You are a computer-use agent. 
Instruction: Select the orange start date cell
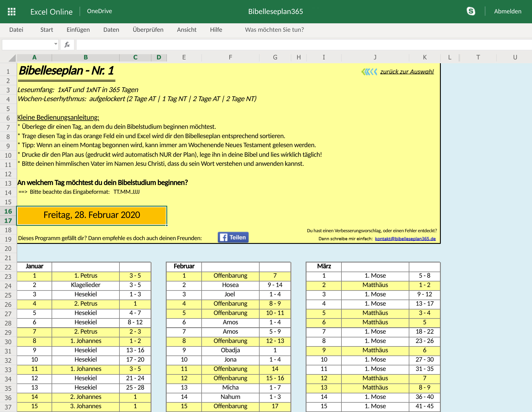[x=92, y=215]
